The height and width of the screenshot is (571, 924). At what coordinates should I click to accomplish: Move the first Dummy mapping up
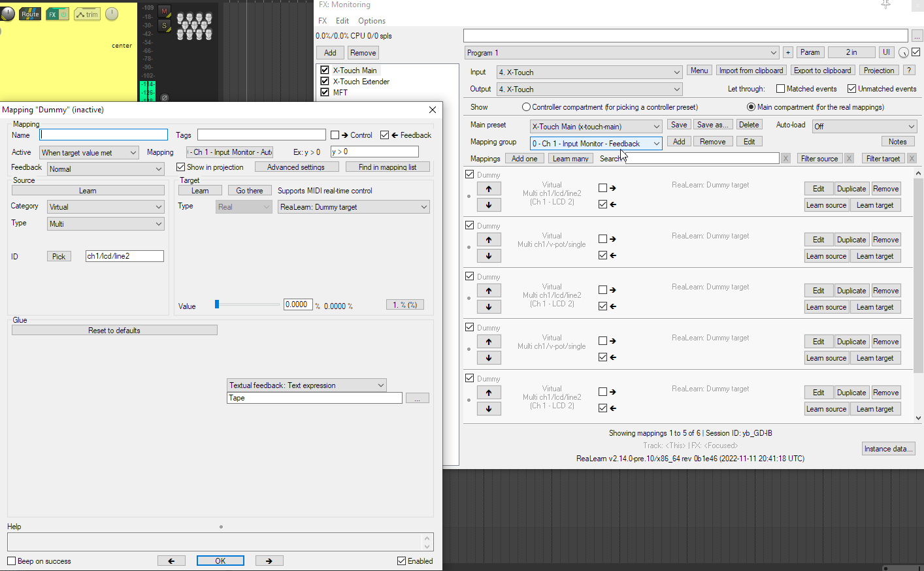[x=489, y=189]
